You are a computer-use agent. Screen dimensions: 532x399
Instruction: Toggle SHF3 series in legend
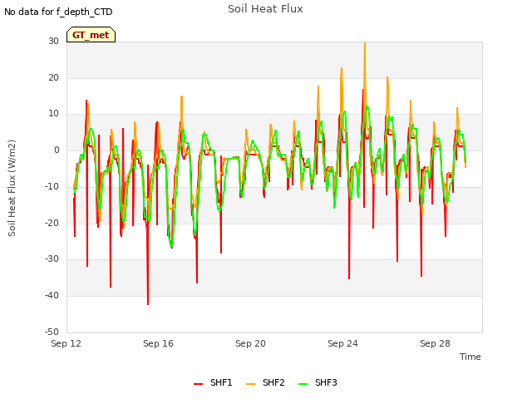click(318, 382)
